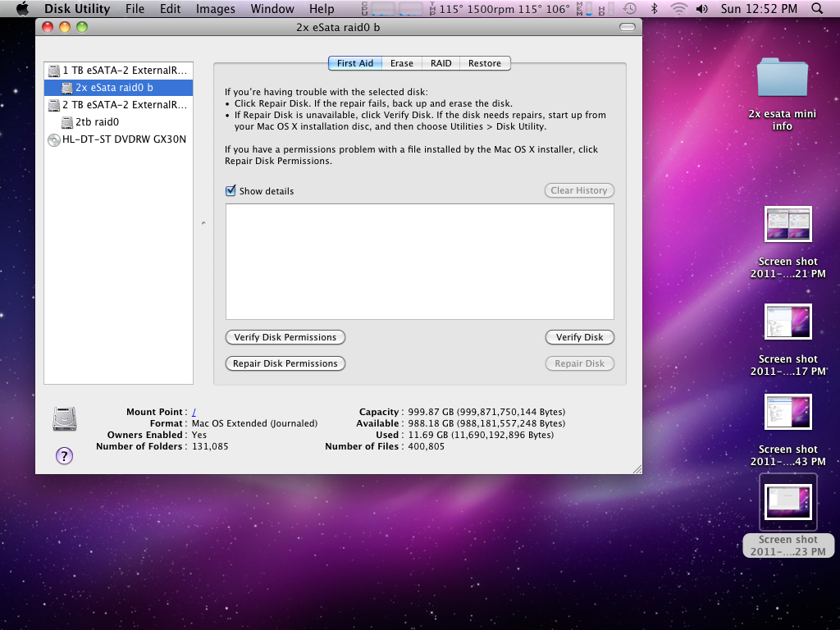Viewport: 840px width, 630px height.
Task: Select 2x eSata raid0 b row text
Action: [x=114, y=88]
